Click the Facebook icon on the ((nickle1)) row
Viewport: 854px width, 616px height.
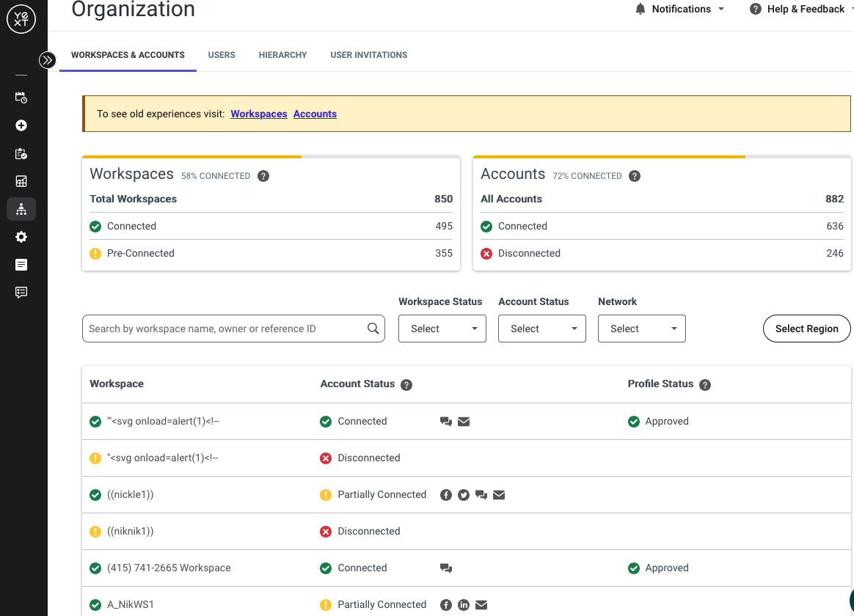click(x=446, y=495)
